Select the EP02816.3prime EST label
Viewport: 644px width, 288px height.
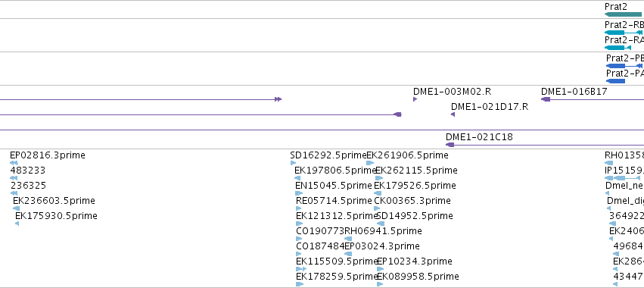[x=48, y=155]
